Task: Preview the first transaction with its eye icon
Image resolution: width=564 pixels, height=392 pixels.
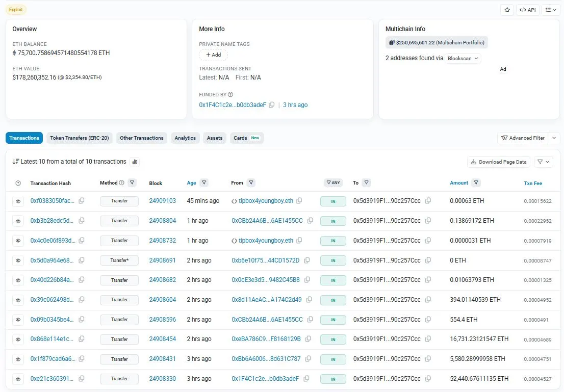Action: (x=18, y=201)
